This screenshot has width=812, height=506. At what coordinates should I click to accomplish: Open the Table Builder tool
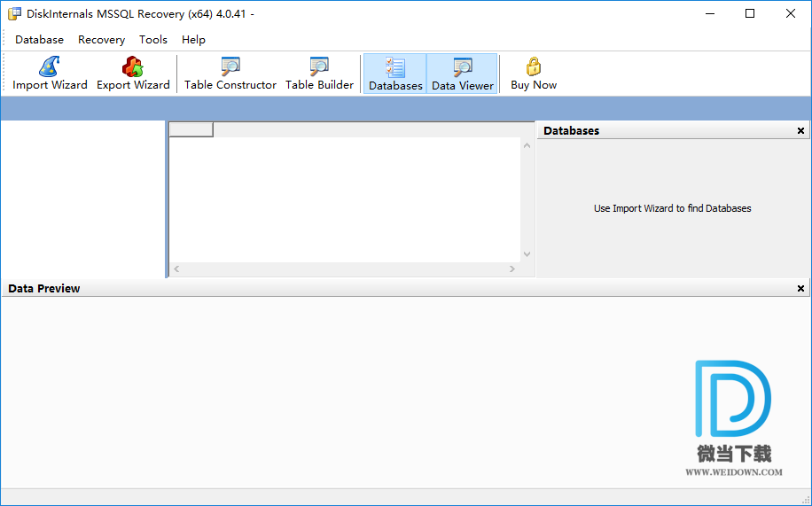coord(319,74)
